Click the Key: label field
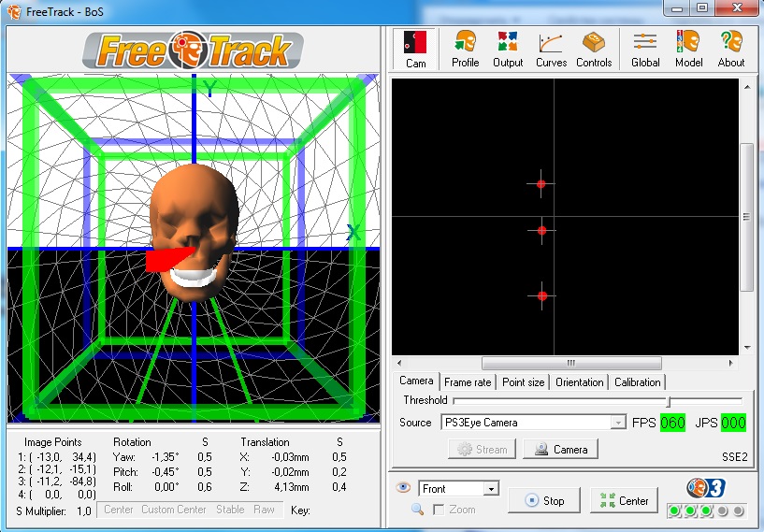The width and height of the screenshot is (764, 532). click(300, 510)
